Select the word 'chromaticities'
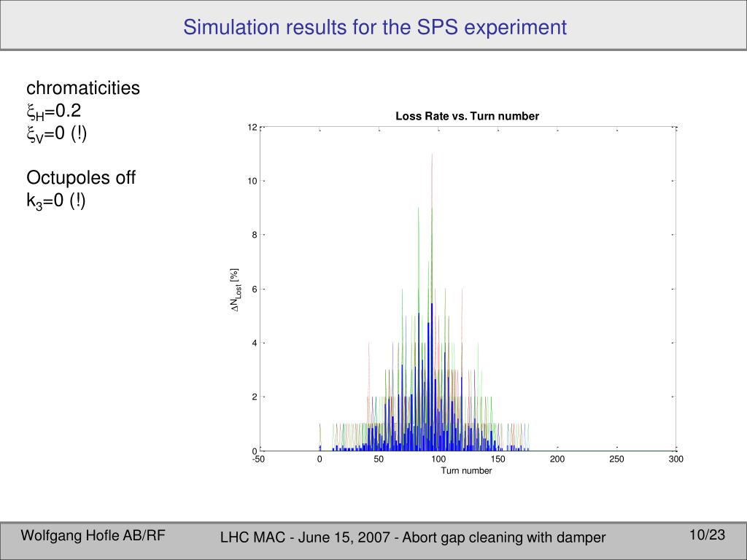 point(83,88)
